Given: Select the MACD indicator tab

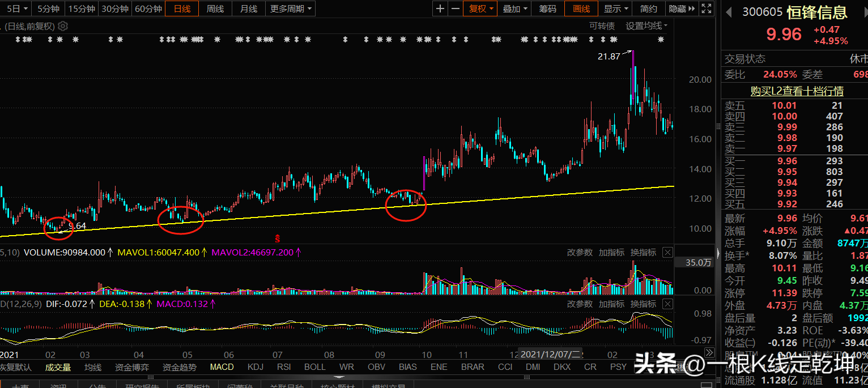Looking at the screenshot, I should click(x=222, y=367).
